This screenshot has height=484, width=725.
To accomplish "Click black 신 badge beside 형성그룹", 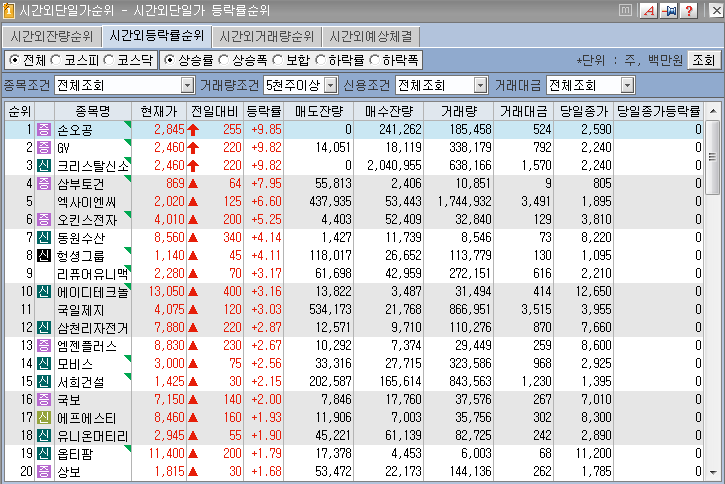I will [x=44, y=256].
